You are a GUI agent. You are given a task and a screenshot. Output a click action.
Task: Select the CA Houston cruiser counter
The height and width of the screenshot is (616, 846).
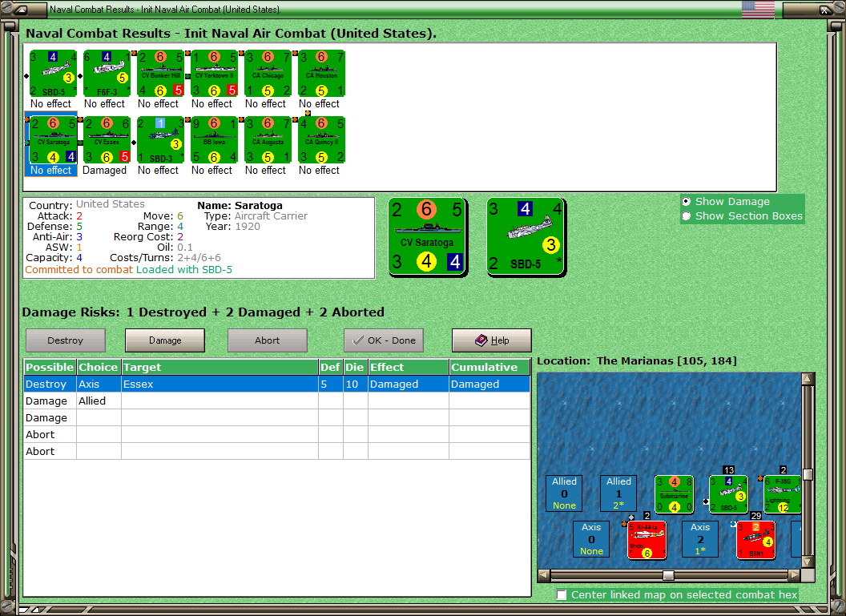[321, 74]
